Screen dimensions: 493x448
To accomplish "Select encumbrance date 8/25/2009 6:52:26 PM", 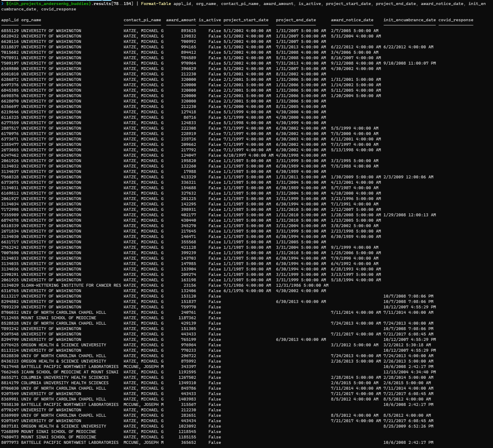I will point(408,426).
